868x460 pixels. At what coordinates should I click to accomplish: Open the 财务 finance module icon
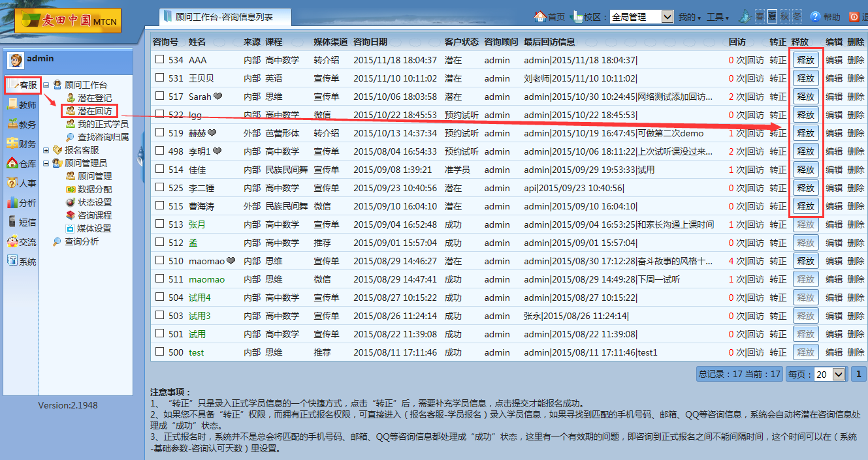pos(22,144)
